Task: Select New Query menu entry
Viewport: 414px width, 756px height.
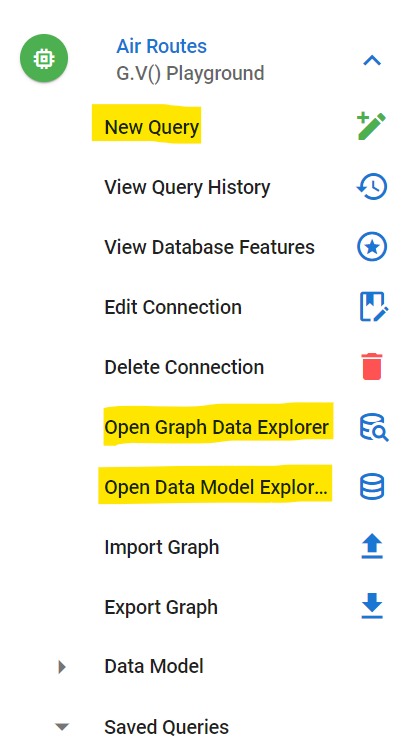Action: click(x=152, y=127)
